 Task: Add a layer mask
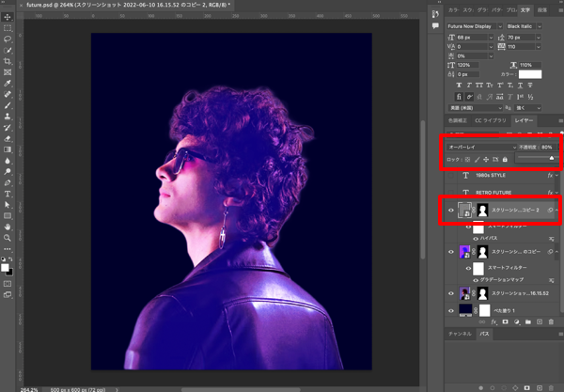tap(505, 321)
